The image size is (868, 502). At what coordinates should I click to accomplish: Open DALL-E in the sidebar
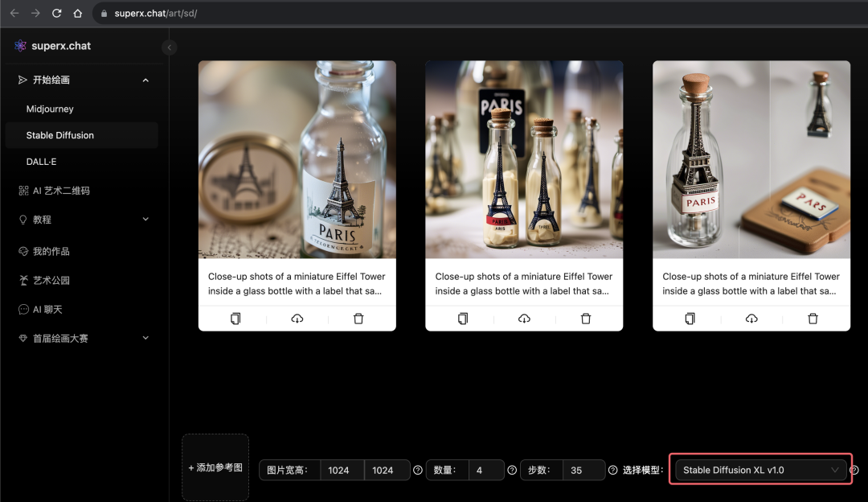82,162
